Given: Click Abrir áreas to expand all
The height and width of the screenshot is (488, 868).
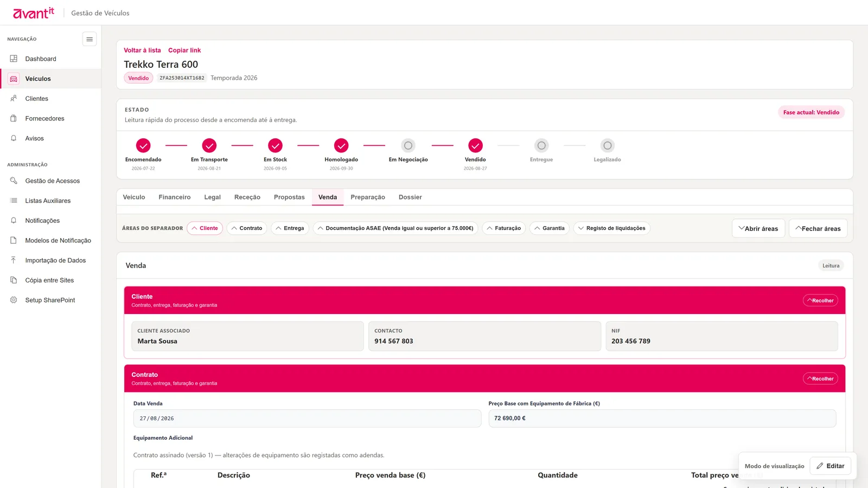Looking at the screenshot, I should pos(758,228).
